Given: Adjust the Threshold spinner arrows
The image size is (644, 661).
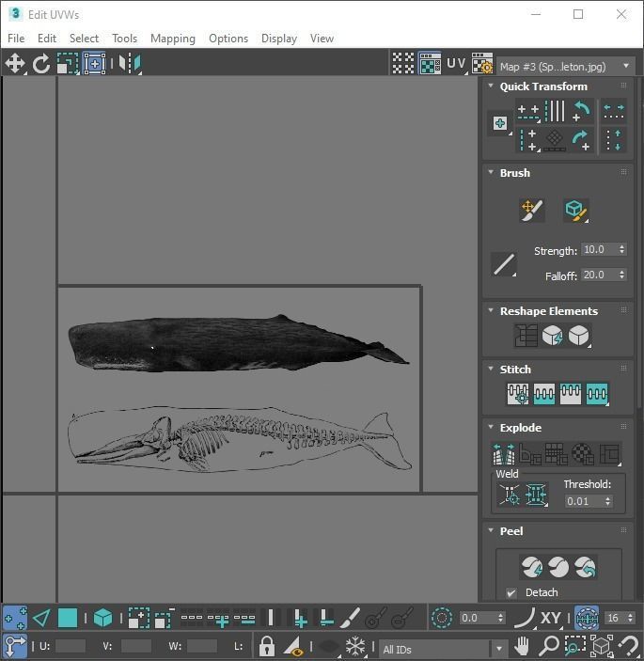Looking at the screenshot, I should point(607,501).
